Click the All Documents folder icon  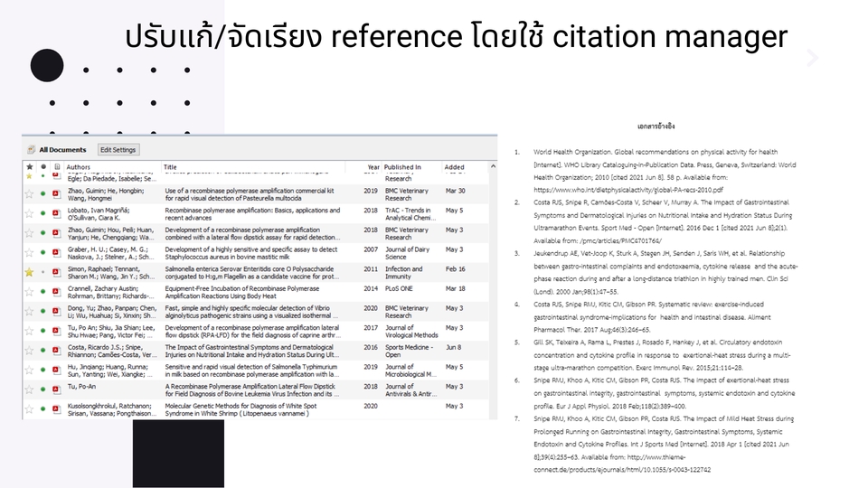(x=31, y=149)
